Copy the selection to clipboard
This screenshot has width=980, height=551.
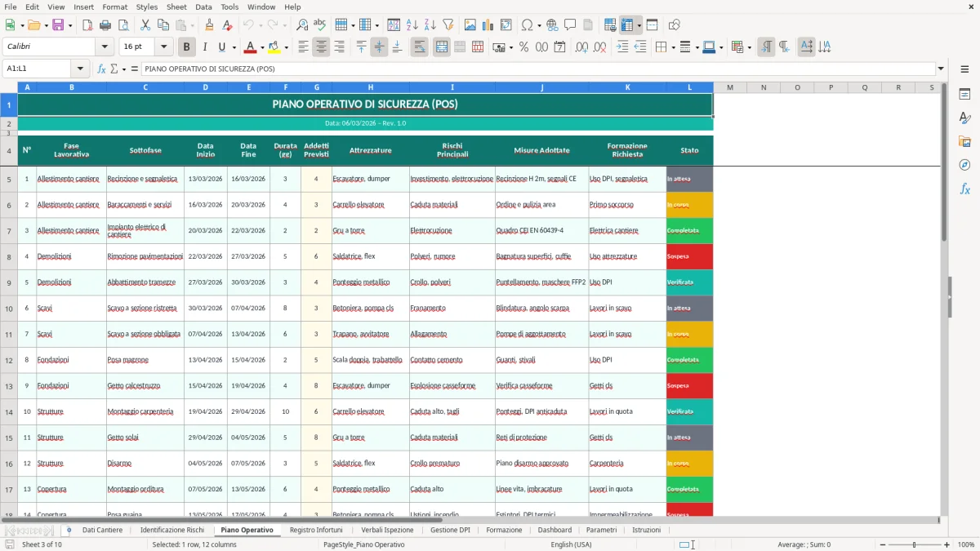click(x=163, y=25)
